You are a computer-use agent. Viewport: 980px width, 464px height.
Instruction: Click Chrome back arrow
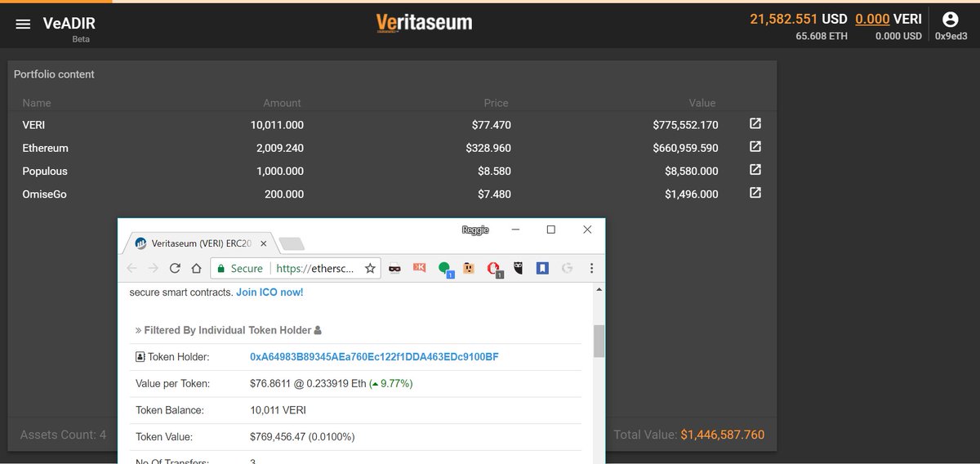pos(132,268)
